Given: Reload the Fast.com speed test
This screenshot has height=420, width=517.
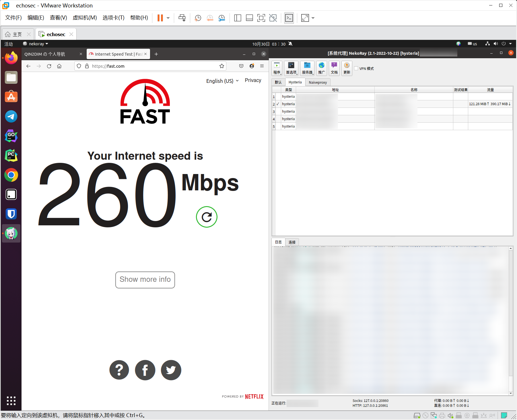Looking at the screenshot, I should pyautogui.click(x=207, y=217).
